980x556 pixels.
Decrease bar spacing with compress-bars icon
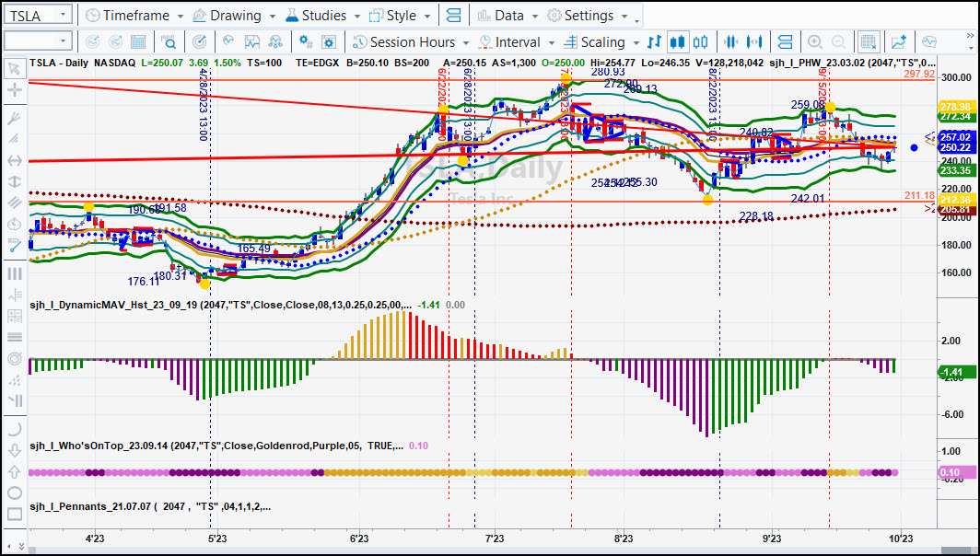(x=730, y=41)
